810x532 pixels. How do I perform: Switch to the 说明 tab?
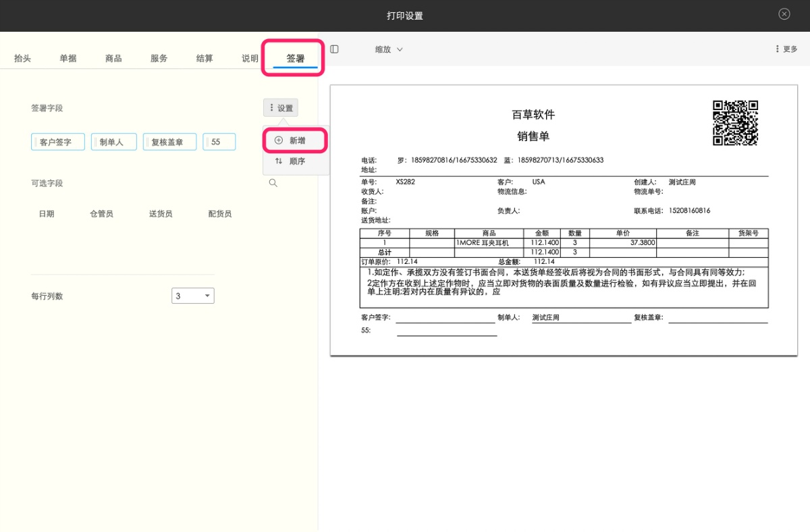[x=250, y=59]
